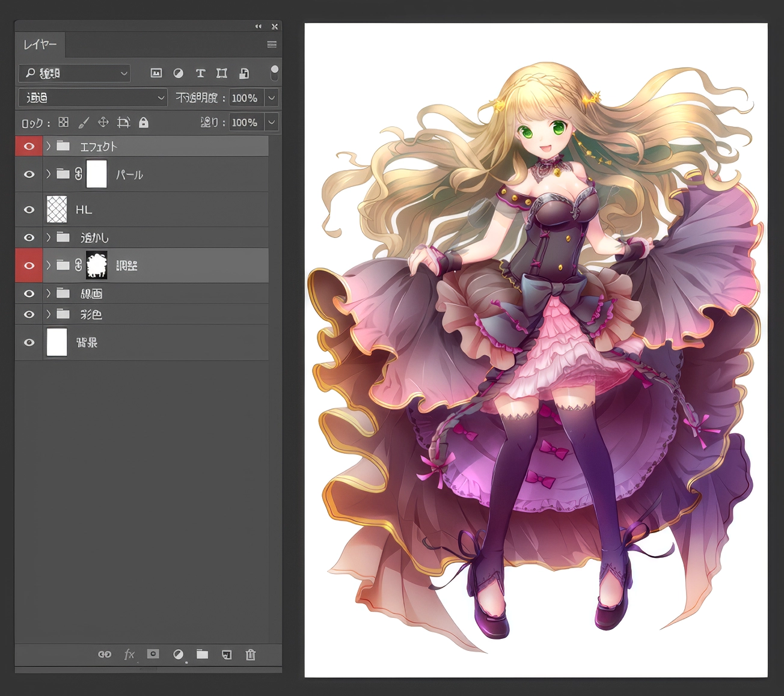Open the opacity 100% dropdown arrow
The image size is (784, 696).
coord(272,97)
